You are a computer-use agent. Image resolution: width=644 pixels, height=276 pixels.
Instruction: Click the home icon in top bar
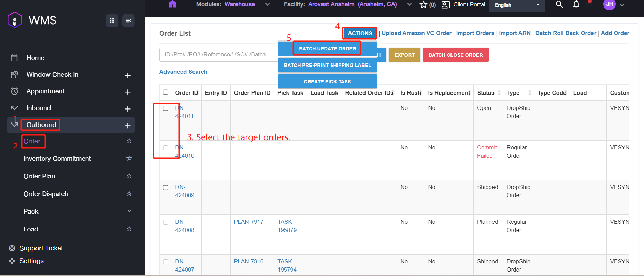[172, 4]
